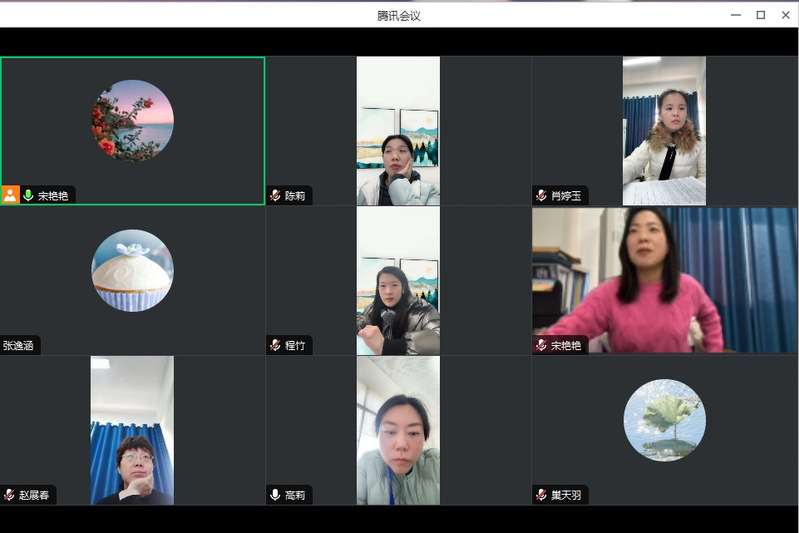Click muted mic icon next to 肖婷玉
The height and width of the screenshot is (533, 799).
(541, 196)
